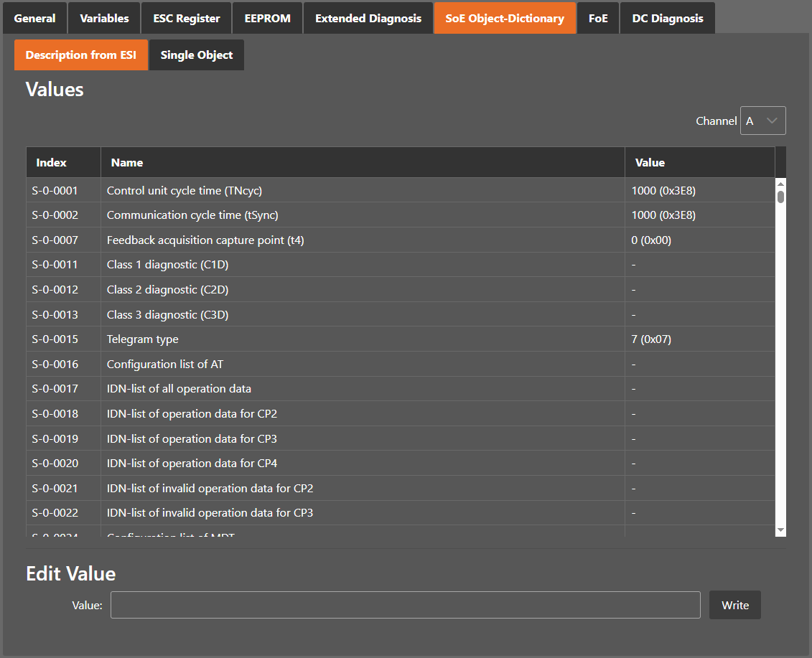812x658 pixels.
Task: Select the Single Object sub-tab
Action: (x=197, y=55)
